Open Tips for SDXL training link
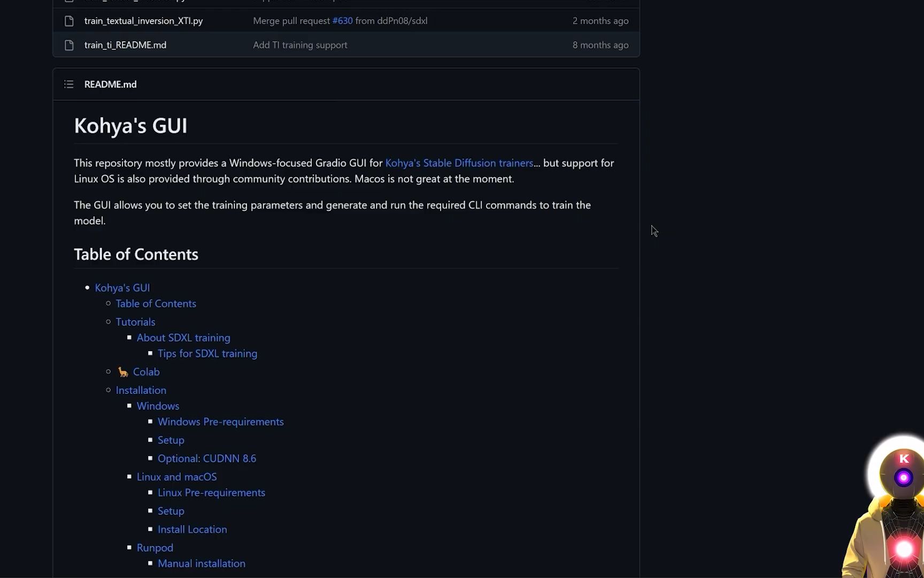Viewport: 924px width, 578px height. click(207, 353)
